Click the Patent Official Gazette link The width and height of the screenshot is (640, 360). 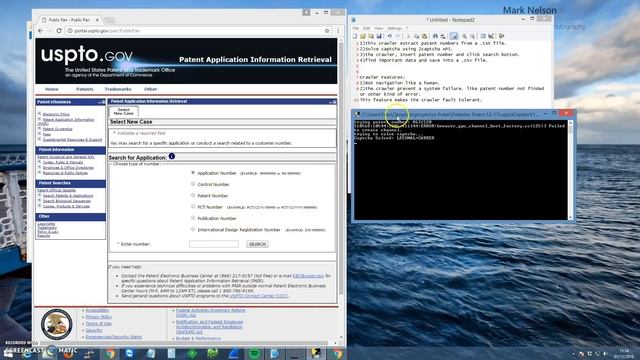[x=56, y=190]
